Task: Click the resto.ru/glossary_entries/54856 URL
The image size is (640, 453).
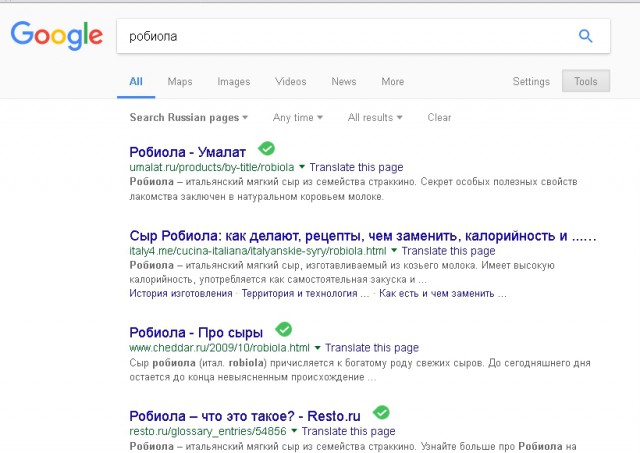Action: pyautogui.click(x=208, y=431)
